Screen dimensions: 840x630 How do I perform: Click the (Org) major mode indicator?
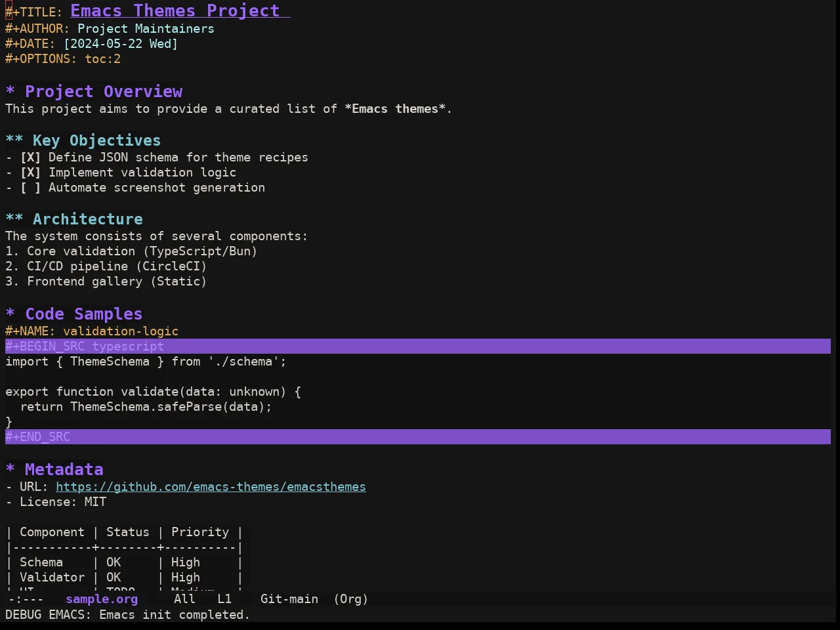tap(351, 599)
